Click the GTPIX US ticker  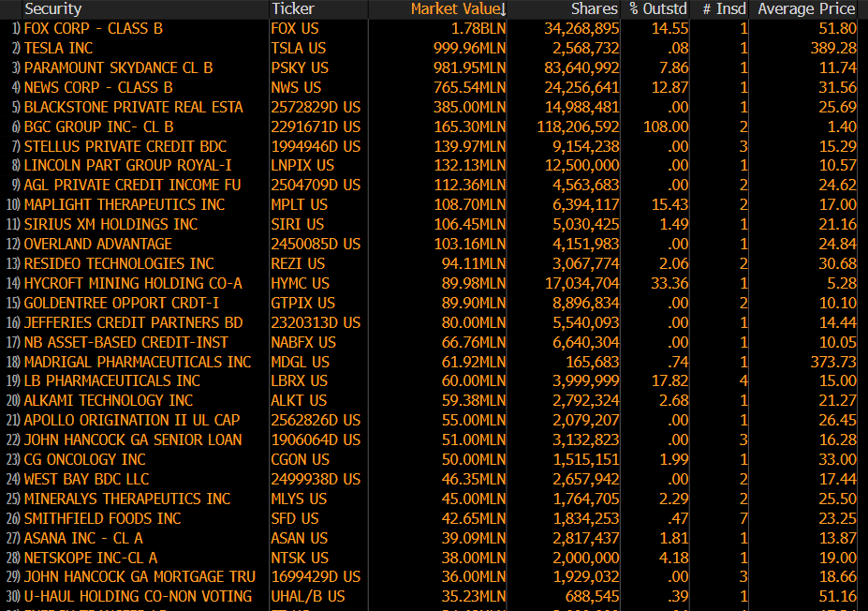pos(302,304)
